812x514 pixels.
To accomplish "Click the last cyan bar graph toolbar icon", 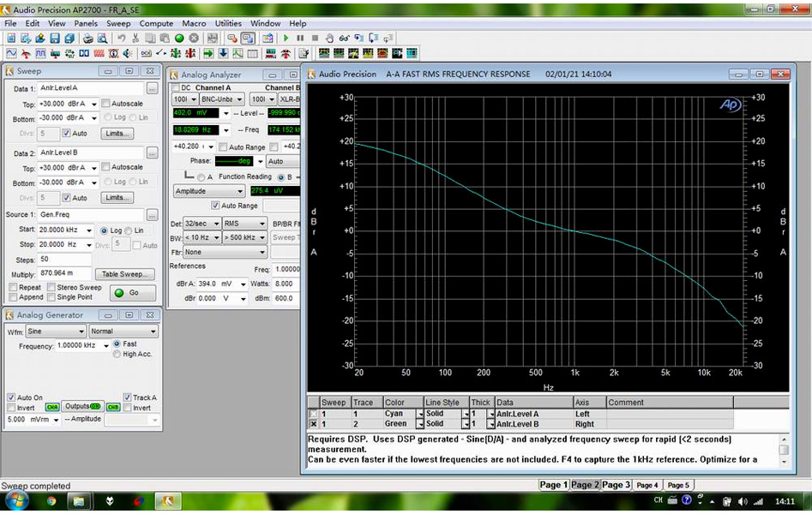I will 412,53.
